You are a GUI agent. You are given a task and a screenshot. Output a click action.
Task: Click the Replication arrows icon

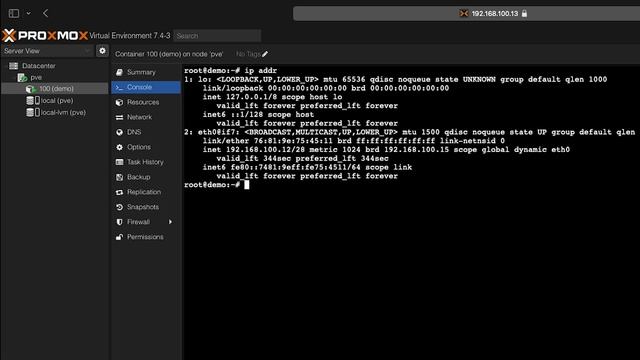coord(119,192)
